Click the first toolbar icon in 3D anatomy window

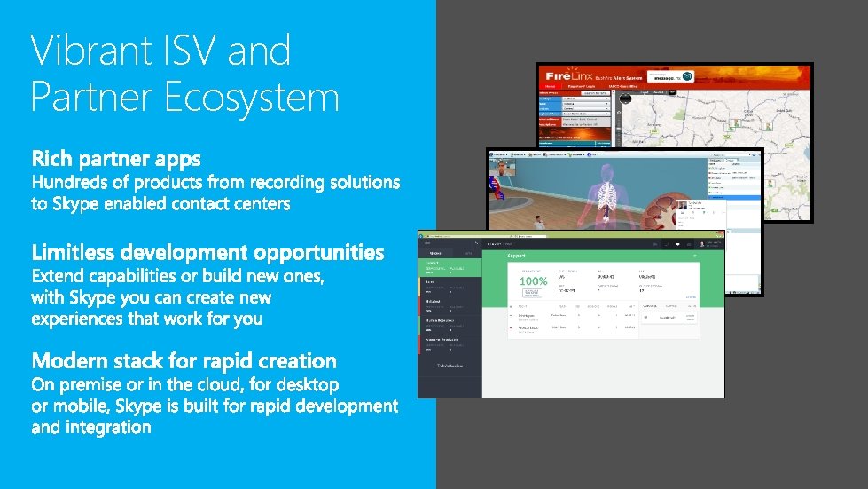pos(491,154)
